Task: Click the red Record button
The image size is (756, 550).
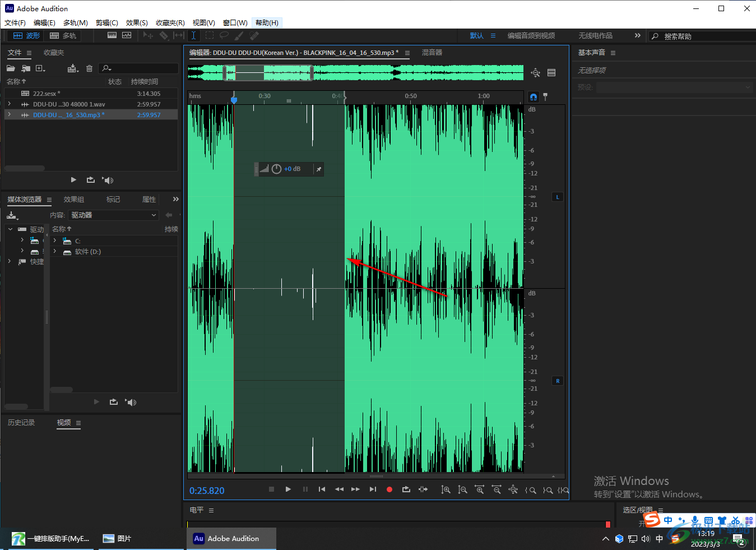Action: click(x=389, y=489)
